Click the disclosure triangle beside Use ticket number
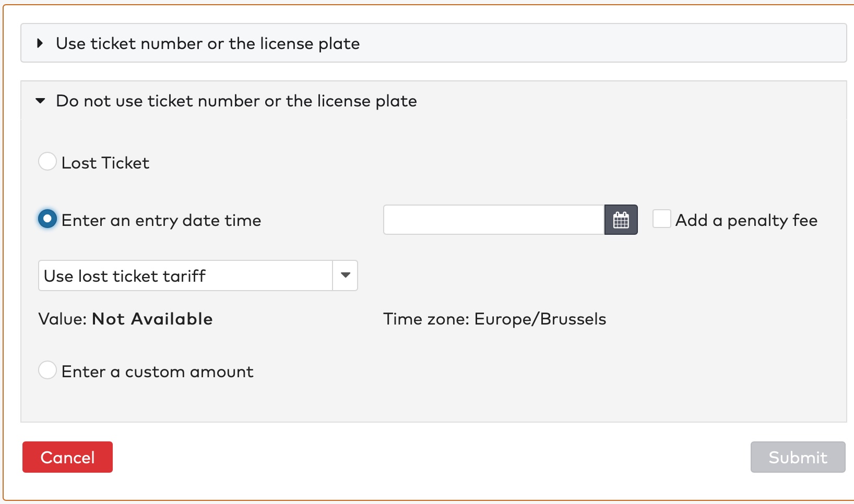Screen dimensions: 854x504 (40, 43)
